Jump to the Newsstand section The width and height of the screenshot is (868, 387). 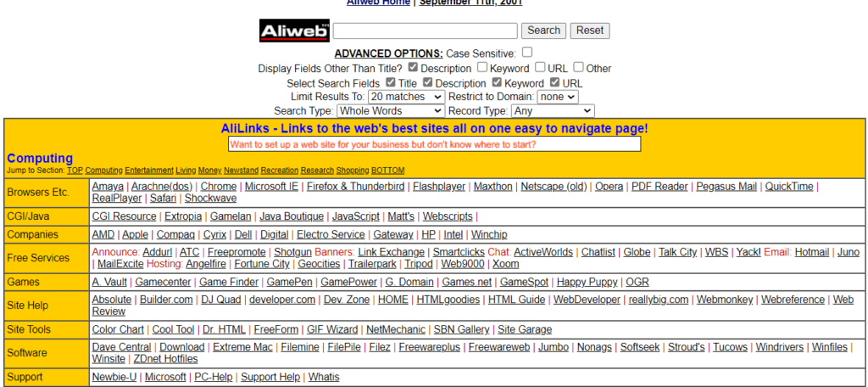click(242, 171)
